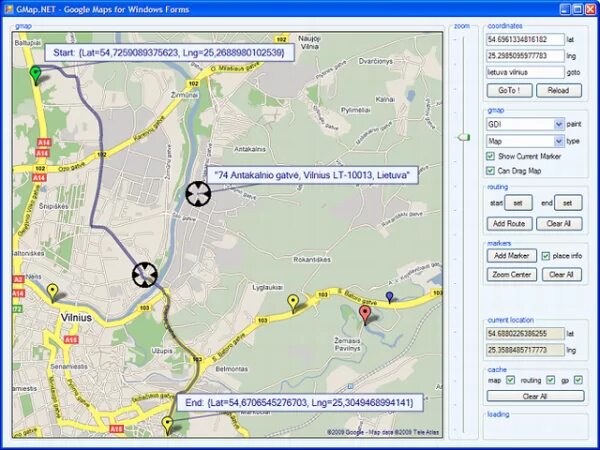Screen dimensions: 600x450
Task: Click the yellow pin near Neris
Action: tap(52, 293)
